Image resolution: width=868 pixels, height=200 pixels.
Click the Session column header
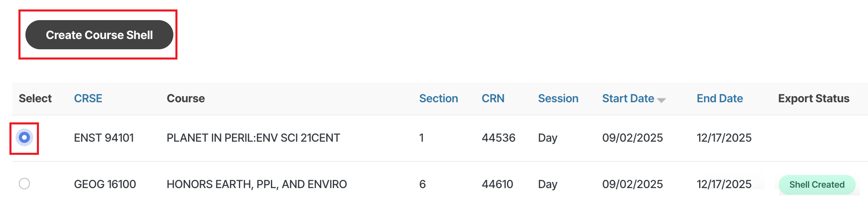pyautogui.click(x=558, y=99)
